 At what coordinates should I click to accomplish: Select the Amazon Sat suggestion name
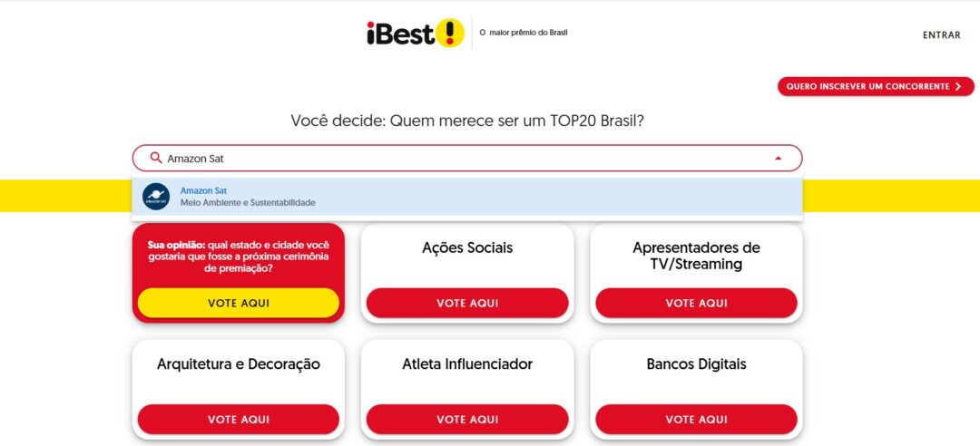203,190
